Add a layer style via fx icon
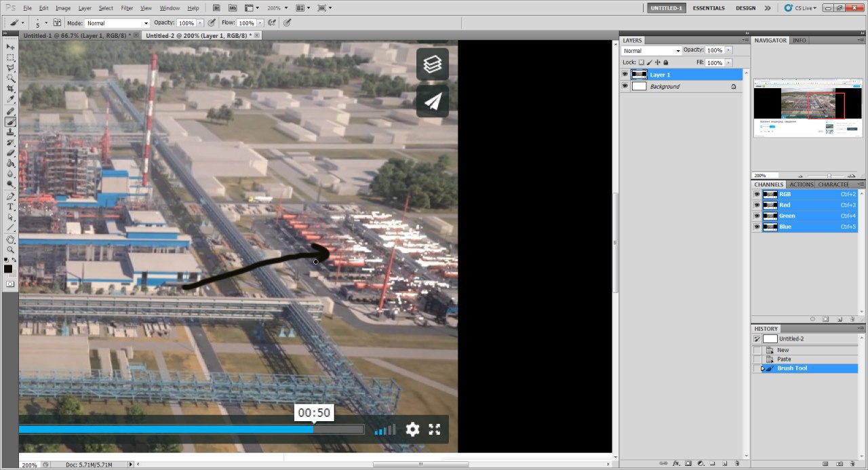The width and height of the screenshot is (868, 470). point(676,463)
